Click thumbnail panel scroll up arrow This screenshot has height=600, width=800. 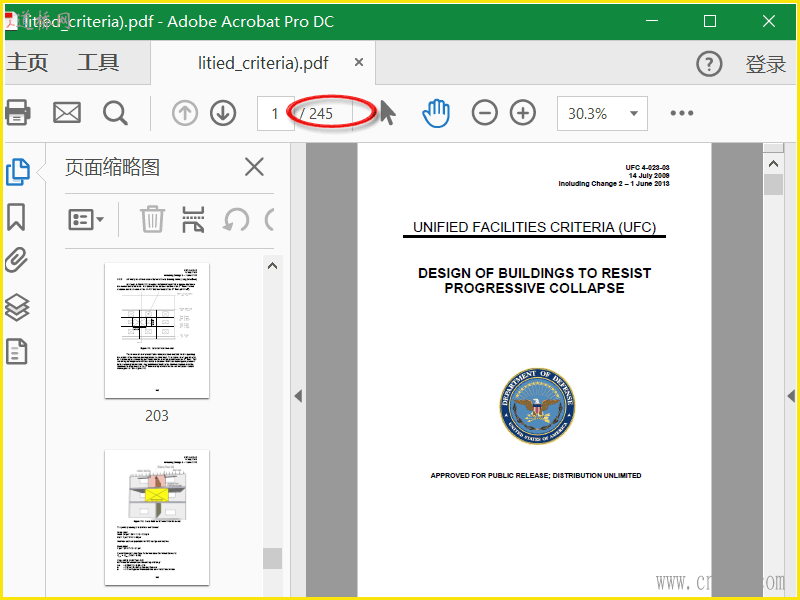[272, 266]
